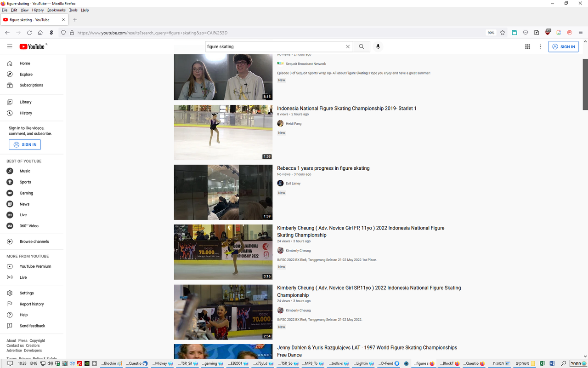The width and height of the screenshot is (588, 368).
Task: Open the YouTube apps grid
Action: (x=527, y=46)
